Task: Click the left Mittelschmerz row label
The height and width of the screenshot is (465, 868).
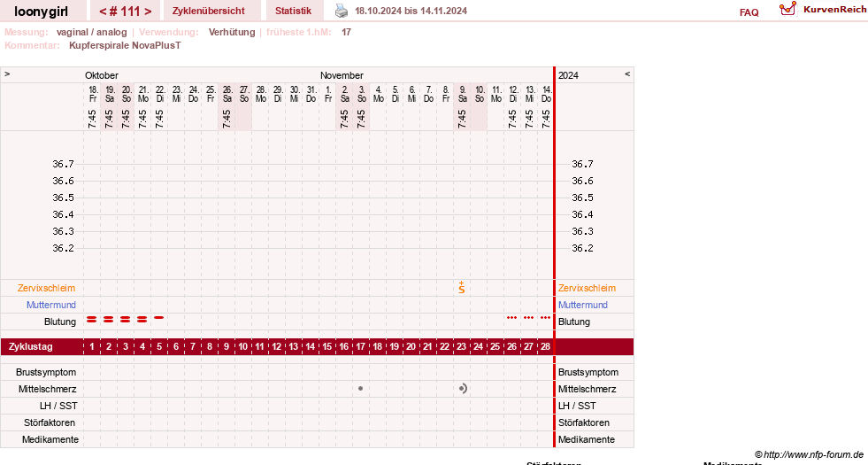Action: (47, 389)
